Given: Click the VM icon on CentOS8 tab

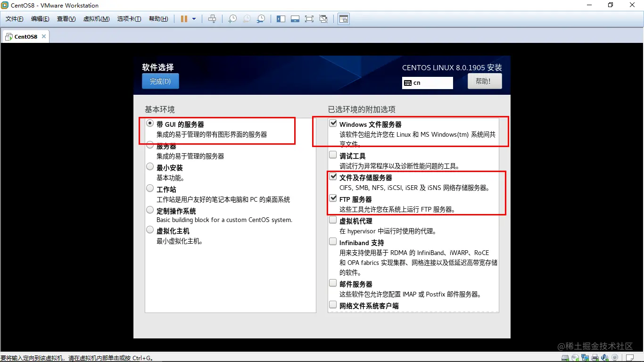Looking at the screenshot, I should click(8, 36).
